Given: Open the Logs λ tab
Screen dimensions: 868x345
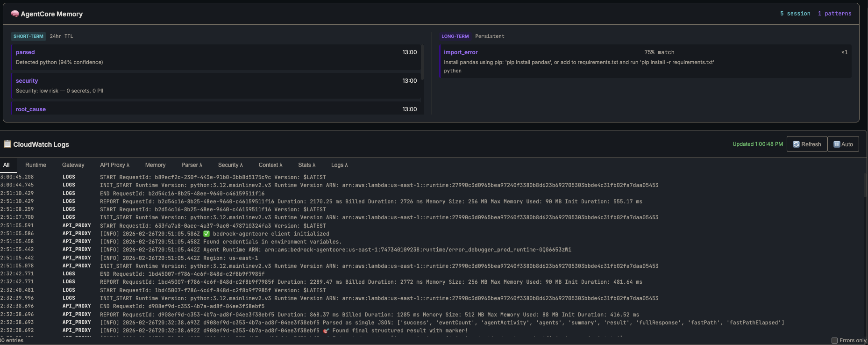Looking at the screenshot, I should (339, 165).
